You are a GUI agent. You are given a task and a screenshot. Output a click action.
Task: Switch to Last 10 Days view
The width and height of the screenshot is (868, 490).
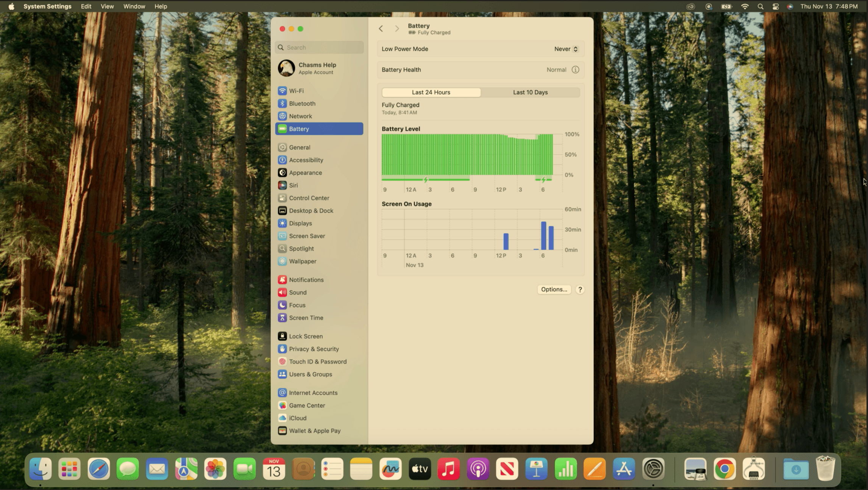[530, 92]
